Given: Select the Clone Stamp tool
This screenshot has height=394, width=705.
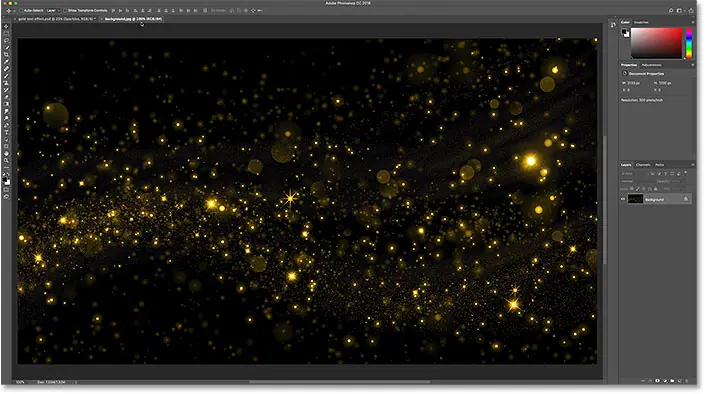Looking at the screenshot, I should (6, 83).
